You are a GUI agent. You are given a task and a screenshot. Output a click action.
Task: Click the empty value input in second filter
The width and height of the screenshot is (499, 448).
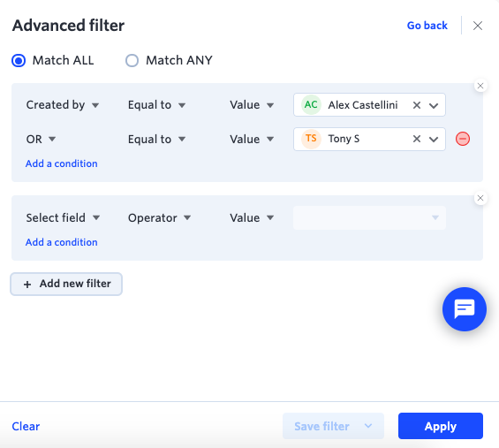pyautogui.click(x=369, y=217)
